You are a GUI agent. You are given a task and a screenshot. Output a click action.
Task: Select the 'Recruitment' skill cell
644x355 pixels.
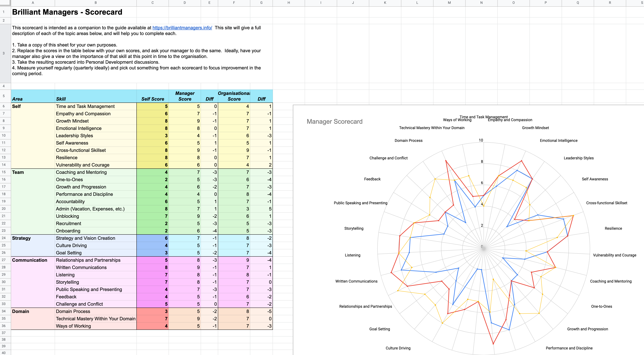96,224
